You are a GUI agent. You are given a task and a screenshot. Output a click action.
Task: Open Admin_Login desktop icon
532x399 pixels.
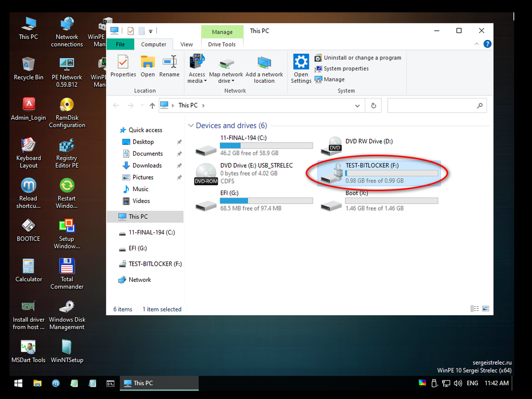click(x=28, y=109)
